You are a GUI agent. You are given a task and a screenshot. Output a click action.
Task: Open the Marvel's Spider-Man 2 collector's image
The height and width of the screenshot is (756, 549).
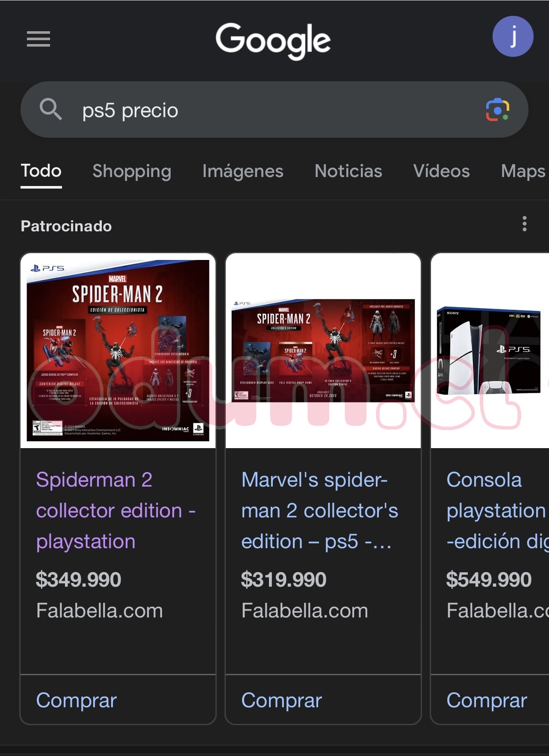click(x=323, y=350)
